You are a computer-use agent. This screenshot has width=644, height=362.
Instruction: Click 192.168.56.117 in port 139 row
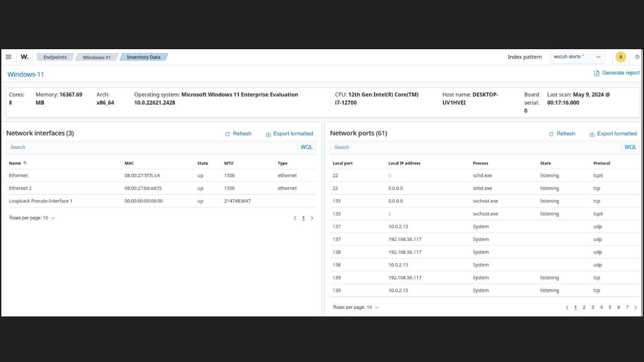(405, 278)
